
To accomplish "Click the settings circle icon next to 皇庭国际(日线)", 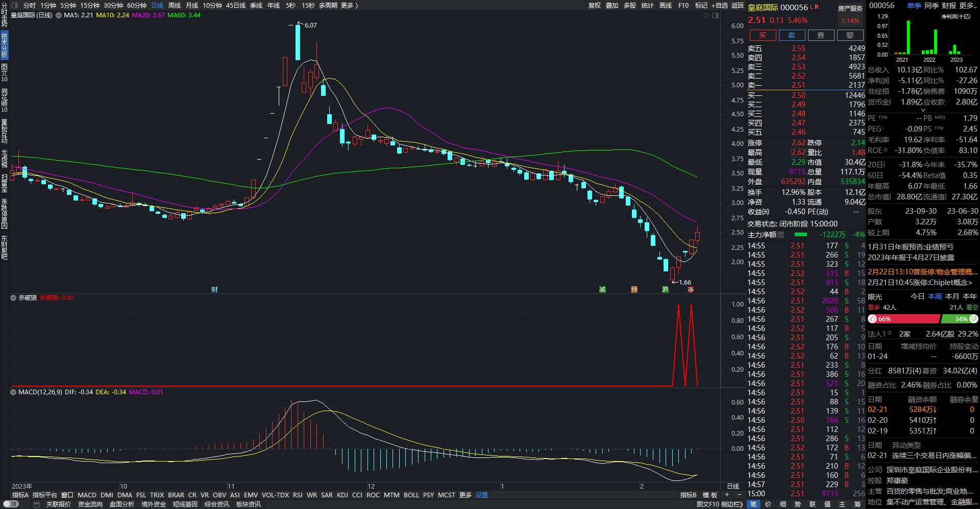I will coord(59,15).
